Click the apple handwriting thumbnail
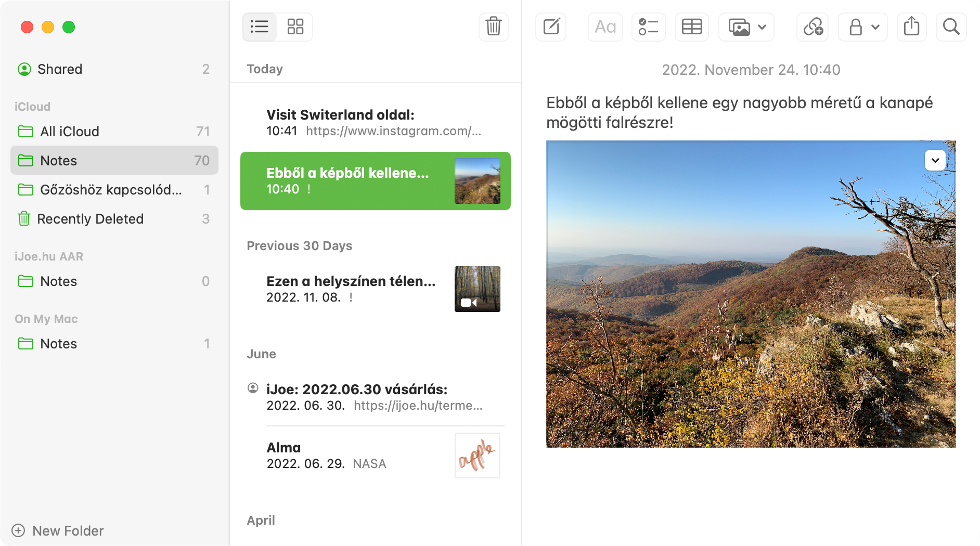Screen dimensions: 980x546 (x=478, y=456)
